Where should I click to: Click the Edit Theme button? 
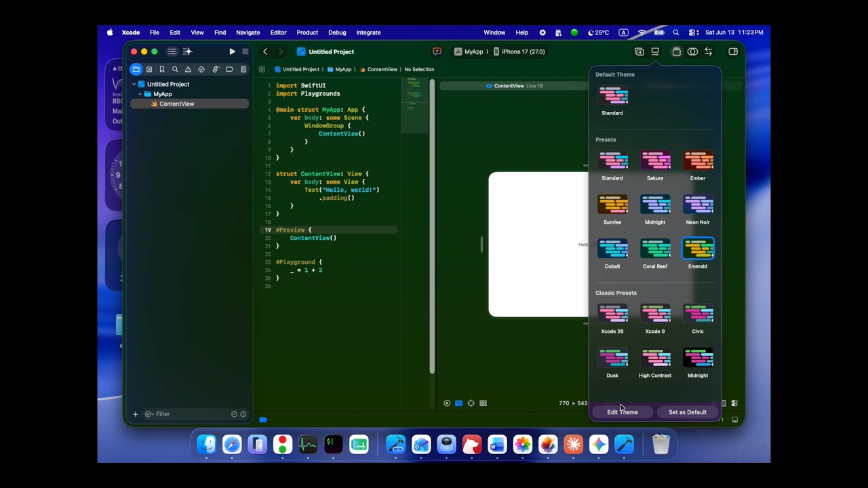[623, 412]
